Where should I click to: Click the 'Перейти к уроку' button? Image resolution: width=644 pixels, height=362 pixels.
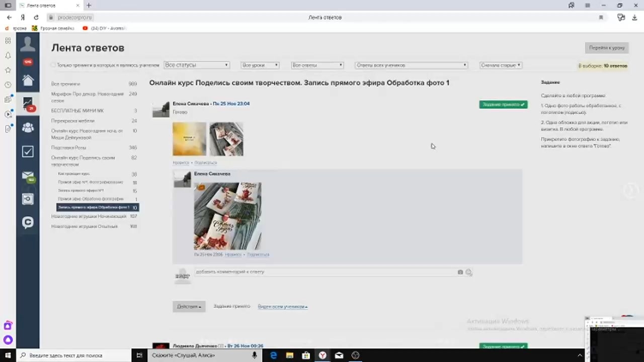point(606,48)
